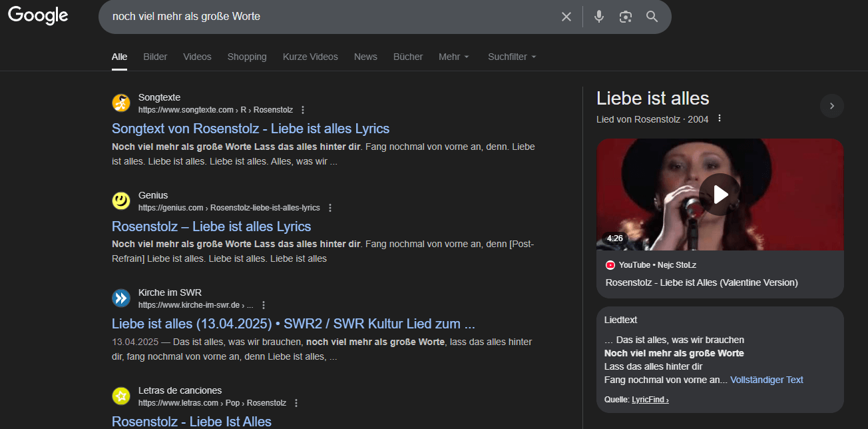Click the letras.com breadcrumb URL

(212, 403)
